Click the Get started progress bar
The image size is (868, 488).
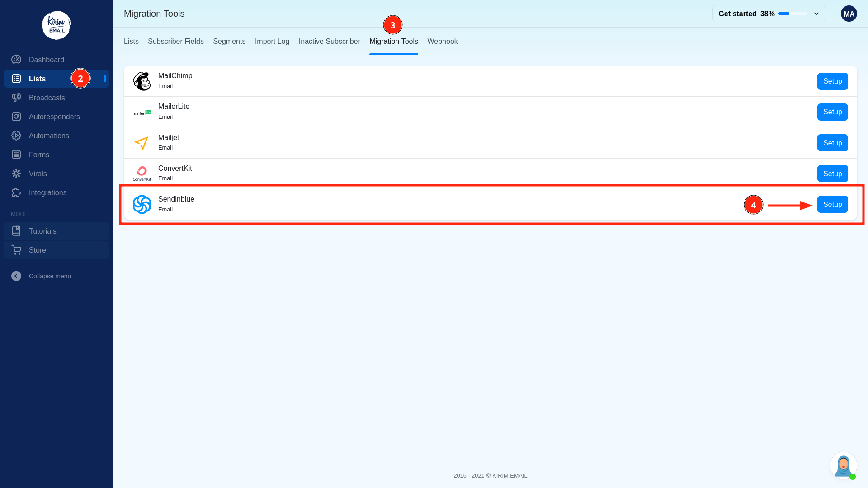coord(793,14)
